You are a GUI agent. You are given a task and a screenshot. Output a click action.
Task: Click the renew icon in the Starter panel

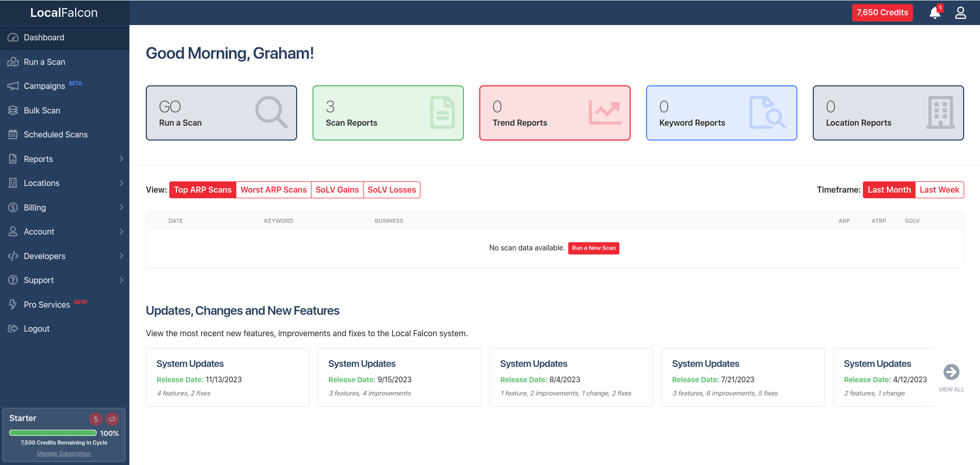(x=112, y=419)
